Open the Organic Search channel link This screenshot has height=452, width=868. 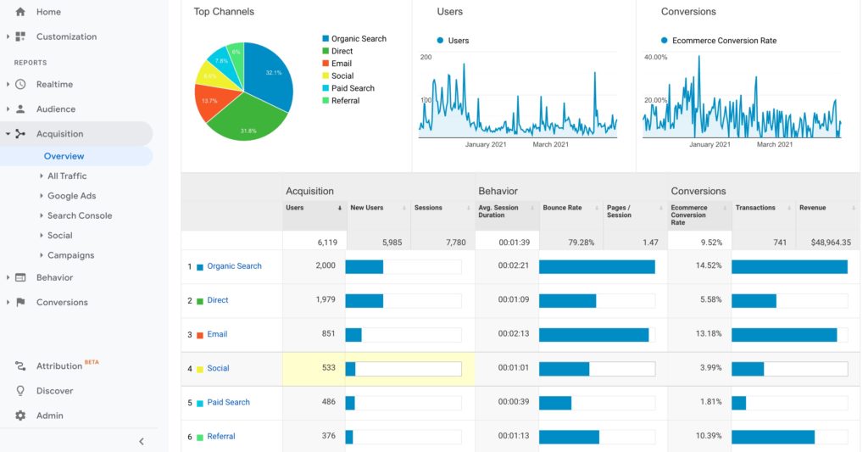(x=234, y=266)
